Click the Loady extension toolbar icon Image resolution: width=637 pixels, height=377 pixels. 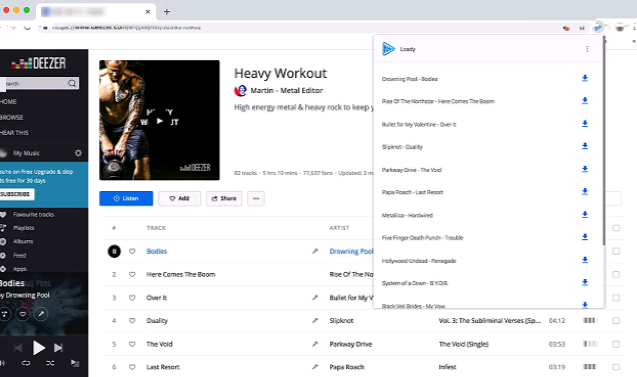tap(598, 28)
